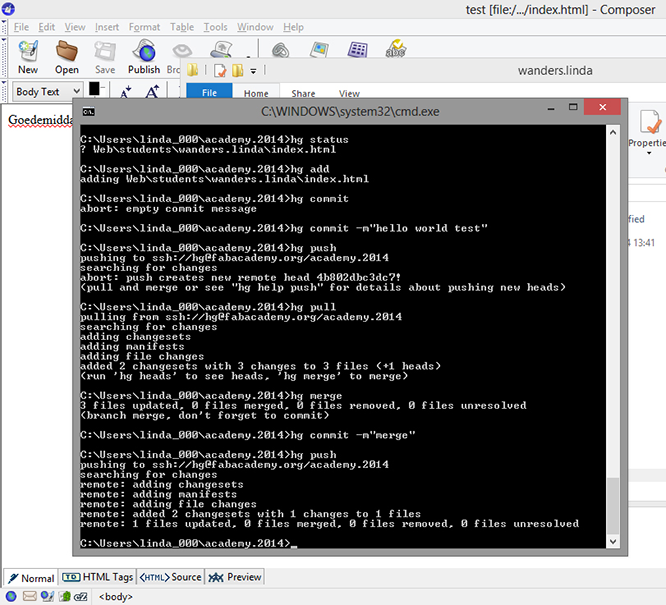
Task: Click the cmd.exe title bar icon
Action: point(88,112)
